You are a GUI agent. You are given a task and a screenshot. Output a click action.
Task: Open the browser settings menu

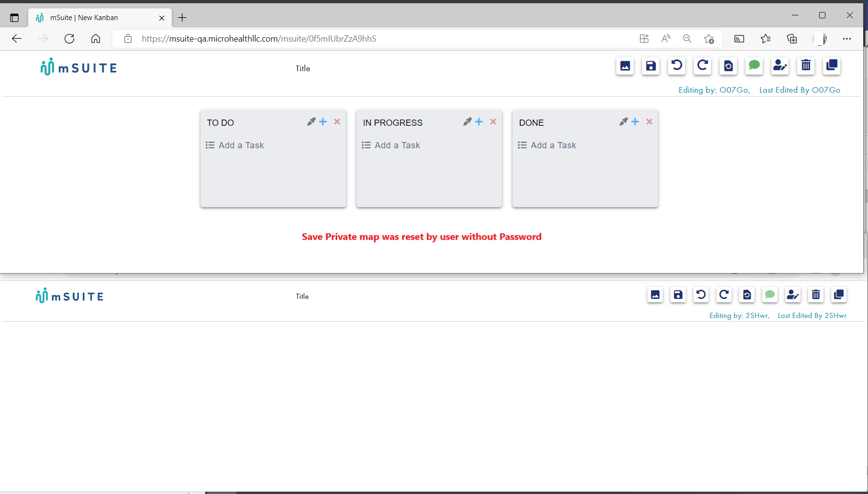pyautogui.click(x=847, y=39)
